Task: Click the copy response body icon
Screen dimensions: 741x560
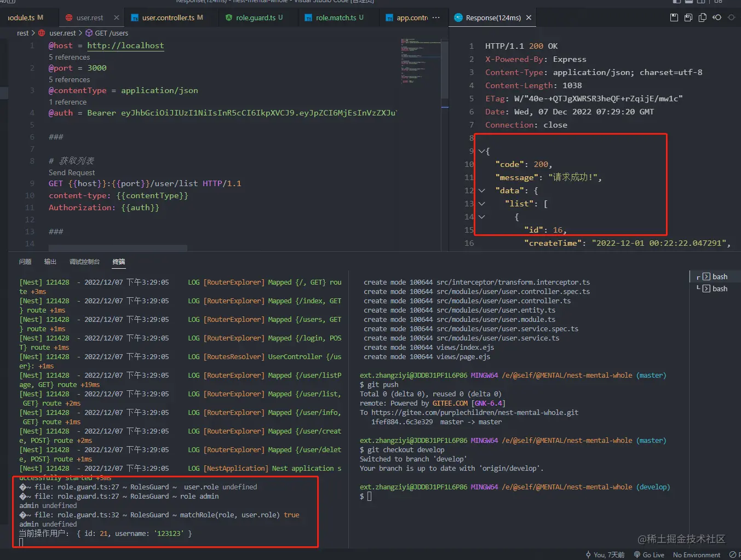Action: pyautogui.click(x=703, y=18)
